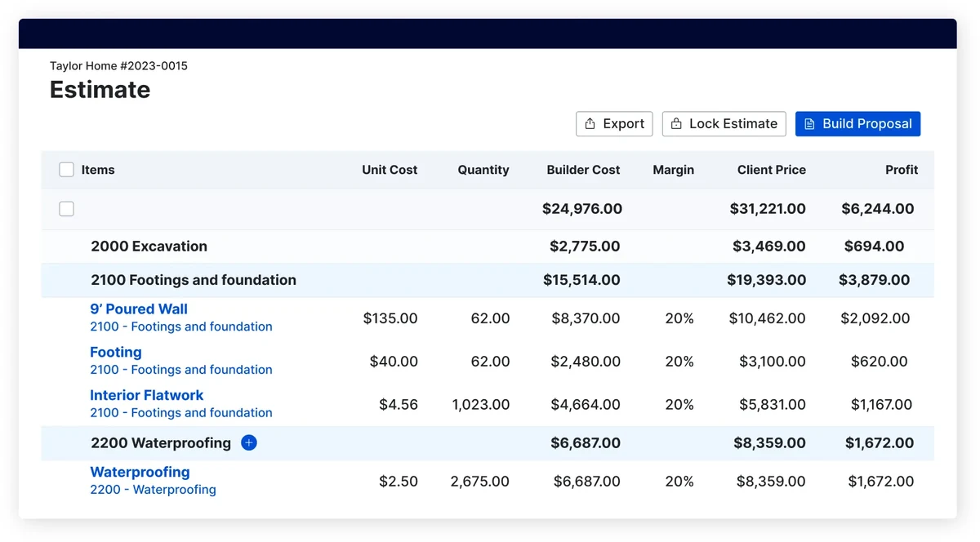Open the Footing line item
The width and height of the screenshot is (980, 542).
(x=116, y=353)
